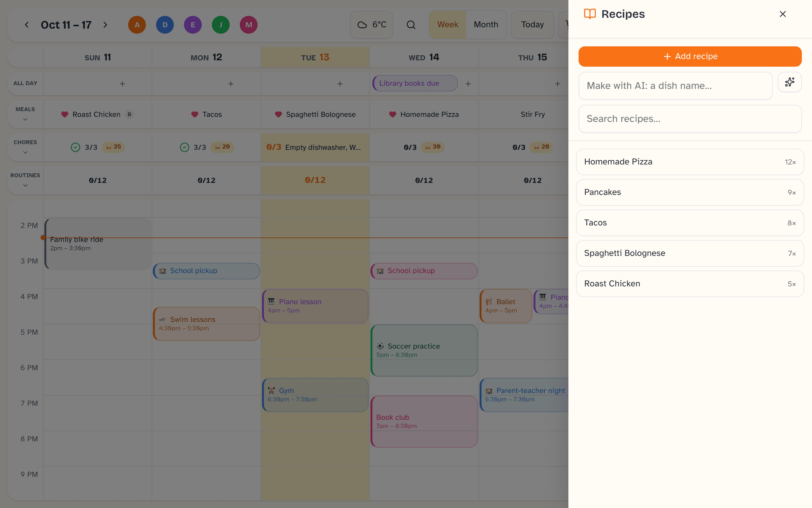The height and width of the screenshot is (508, 812).
Task: Click the 6°C weather widget
Action: [x=372, y=25]
